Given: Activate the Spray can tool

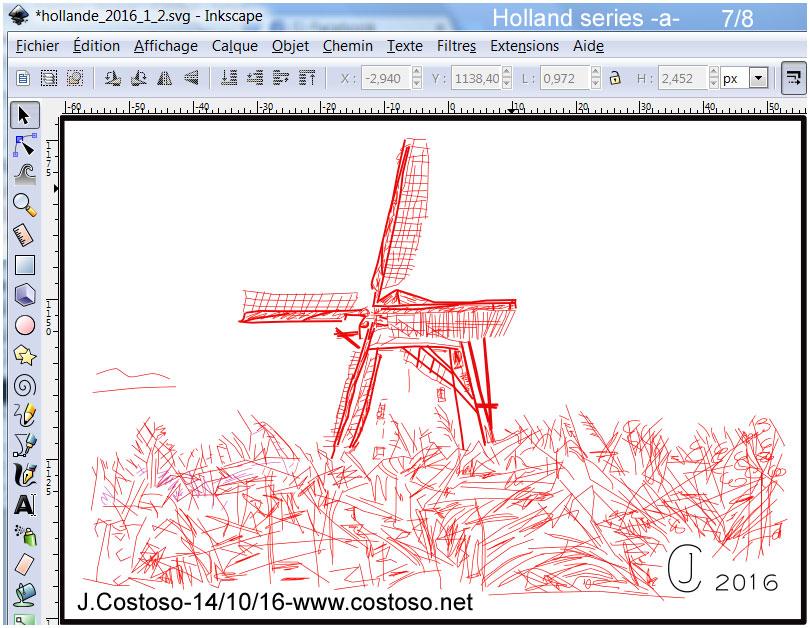Looking at the screenshot, I should tap(24, 535).
